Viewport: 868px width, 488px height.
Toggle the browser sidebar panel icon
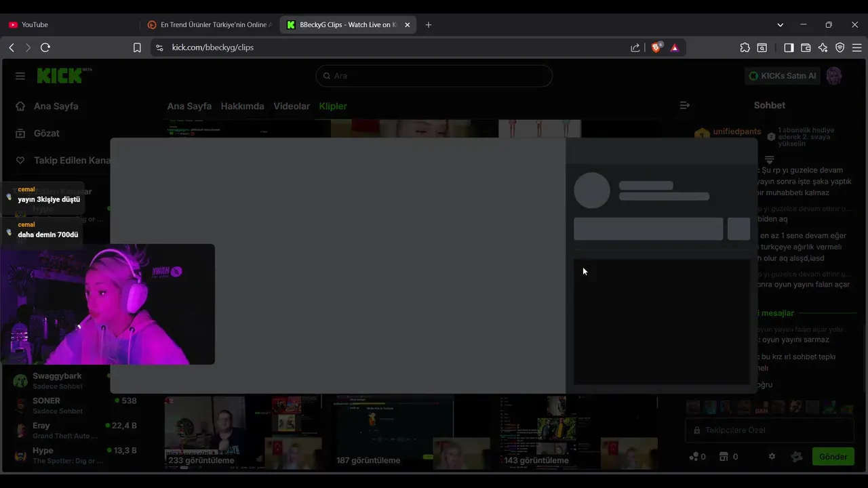(x=789, y=47)
